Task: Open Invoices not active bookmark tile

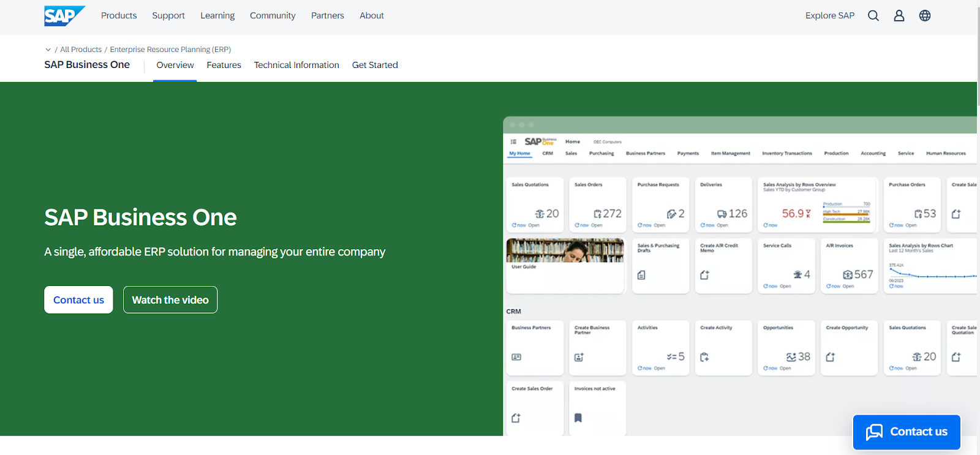Action: (x=598, y=408)
